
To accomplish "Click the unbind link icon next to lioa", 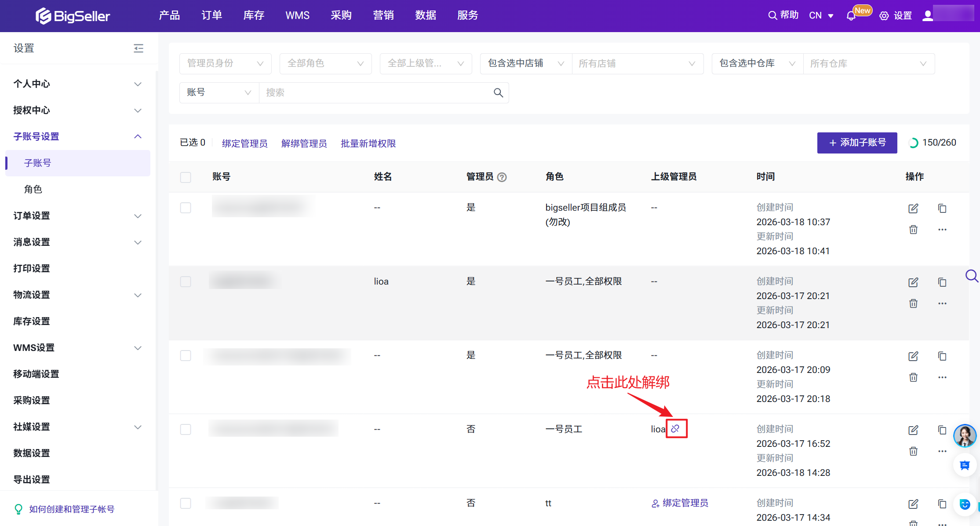I will tap(675, 428).
